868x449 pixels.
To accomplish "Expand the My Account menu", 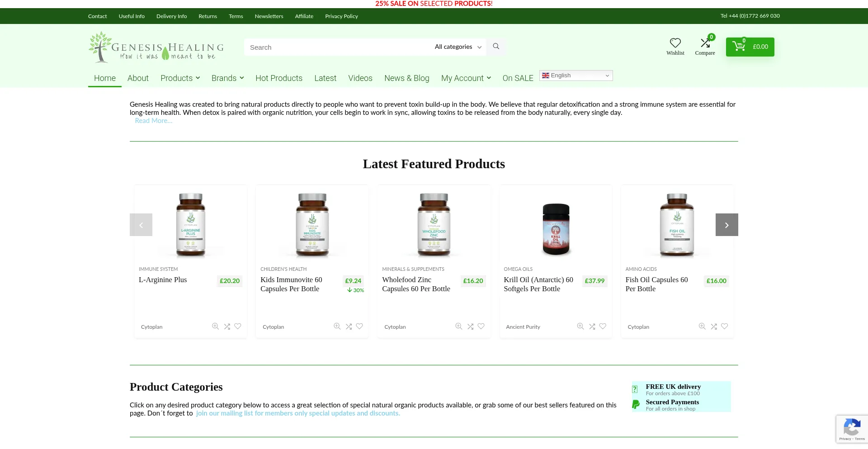I will click(466, 78).
